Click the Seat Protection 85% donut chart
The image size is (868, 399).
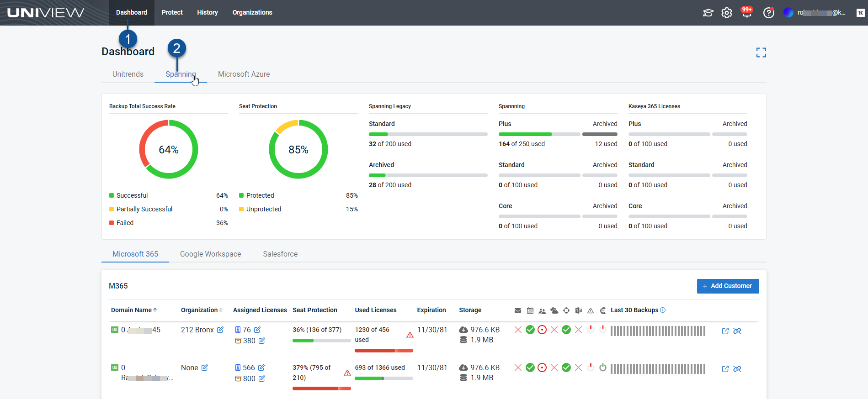[298, 149]
